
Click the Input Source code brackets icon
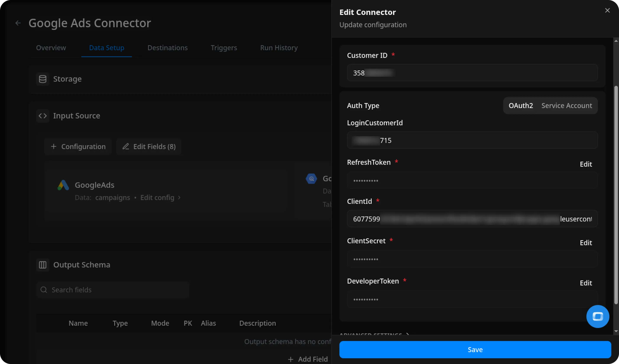[42, 116]
